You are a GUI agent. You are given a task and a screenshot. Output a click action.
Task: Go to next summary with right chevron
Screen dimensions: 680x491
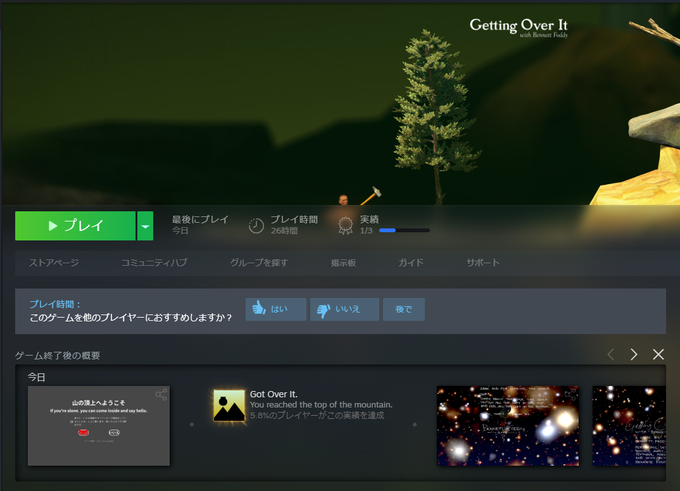tap(634, 354)
